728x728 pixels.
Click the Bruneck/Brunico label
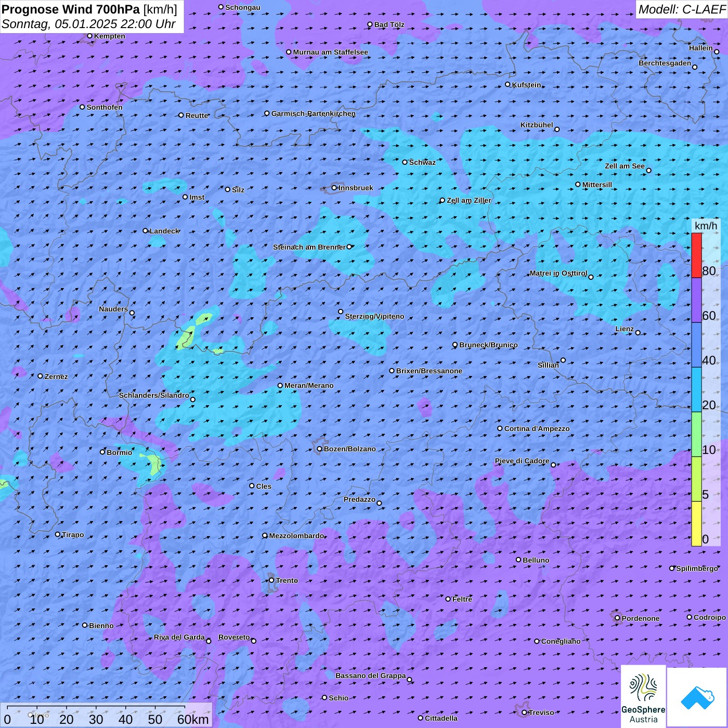488,345
